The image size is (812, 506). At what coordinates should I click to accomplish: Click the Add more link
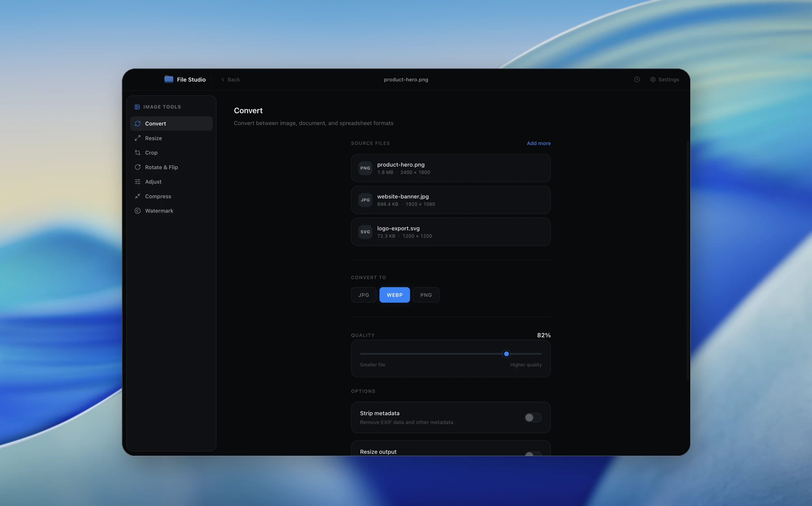coord(538,143)
